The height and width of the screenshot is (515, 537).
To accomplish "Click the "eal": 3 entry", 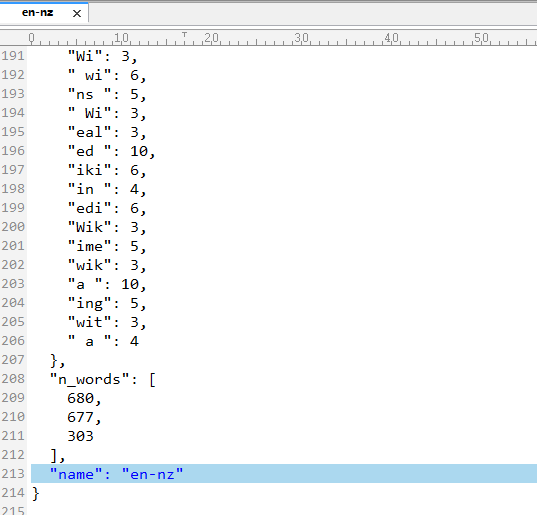I will click(107, 132).
